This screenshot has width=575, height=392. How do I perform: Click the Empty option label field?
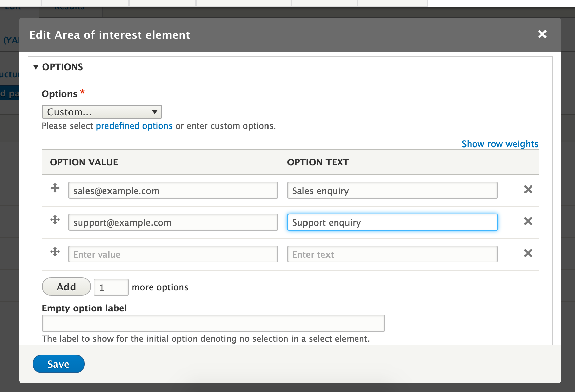point(213,323)
